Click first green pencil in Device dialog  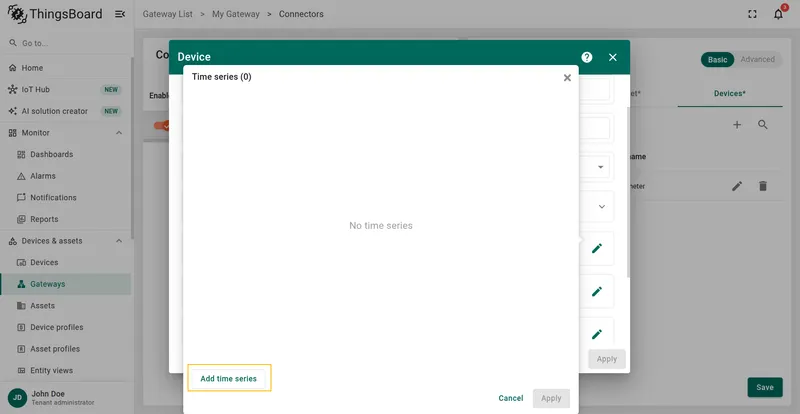click(597, 249)
